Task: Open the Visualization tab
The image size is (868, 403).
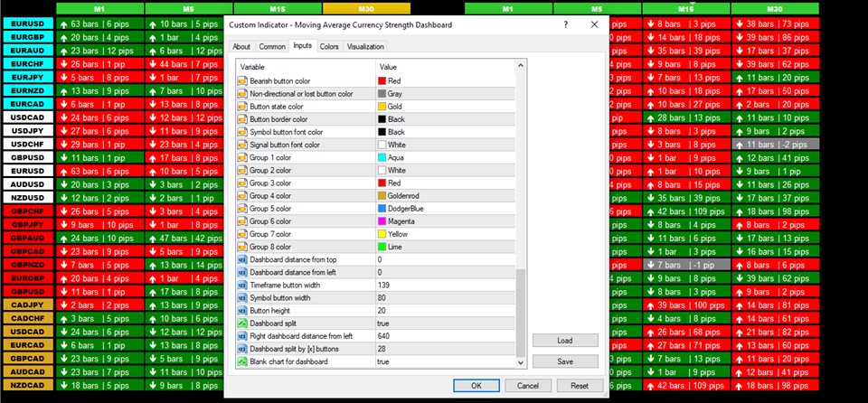Action: [x=365, y=46]
